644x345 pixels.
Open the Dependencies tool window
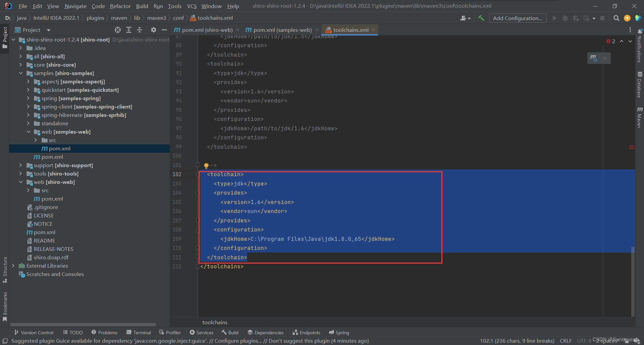265,333
